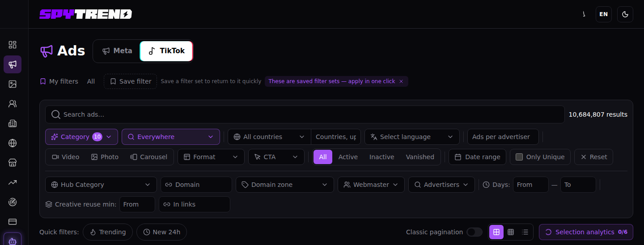The width and height of the screenshot is (644, 245).
Task: Open the dashboard grid icon in sidebar
Action: click(13, 45)
